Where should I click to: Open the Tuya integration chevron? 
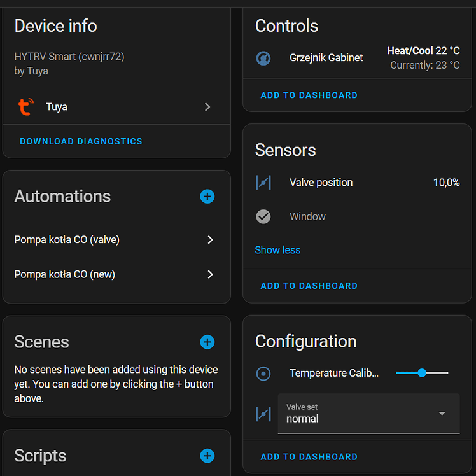click(x=207, y=107)
